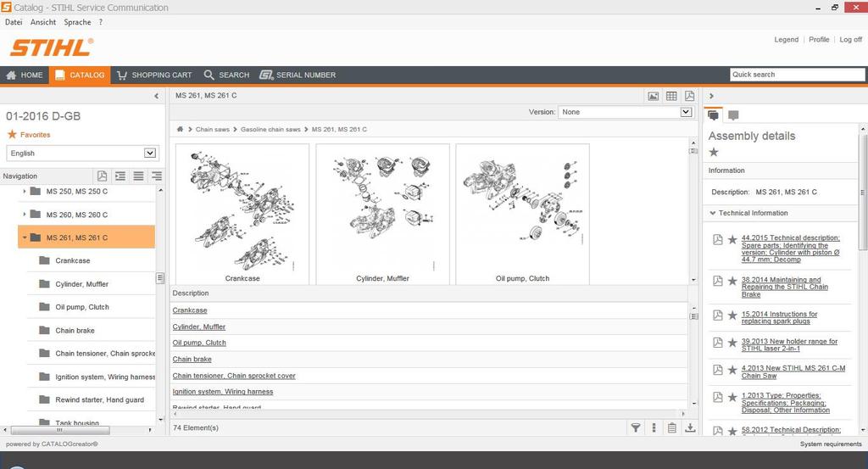The image size is (868, 469).
Task: Open the Datei menu
Action: click(14, 22)
